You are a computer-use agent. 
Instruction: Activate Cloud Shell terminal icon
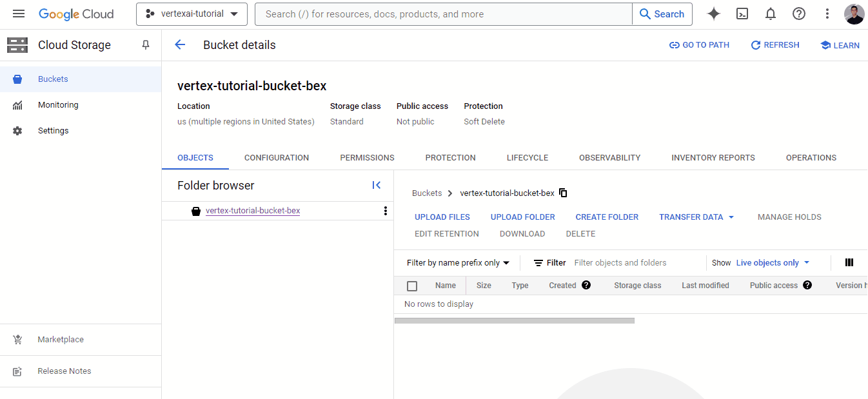pyautogui.click(x=742, y=14)
